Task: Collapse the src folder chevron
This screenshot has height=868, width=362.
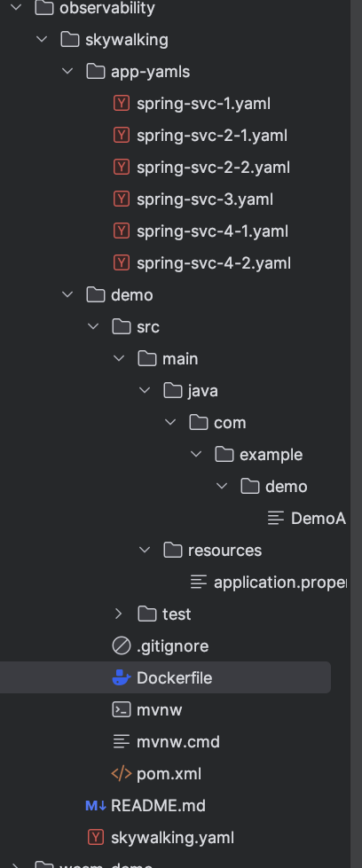Action: pos(93,326)
